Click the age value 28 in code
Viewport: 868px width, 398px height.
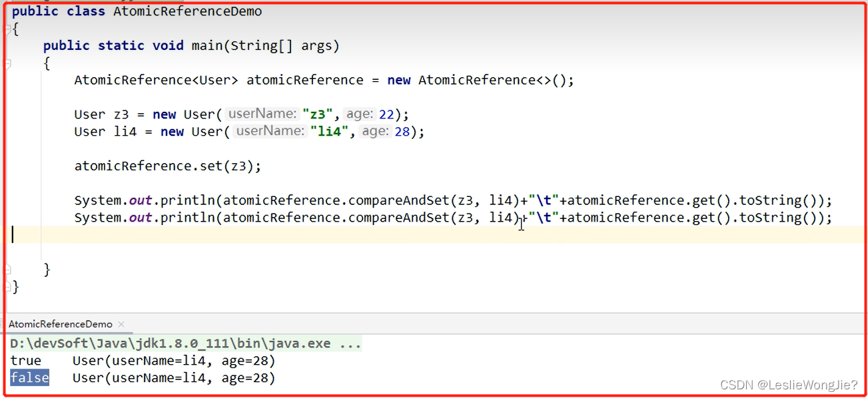click(402, 132)
